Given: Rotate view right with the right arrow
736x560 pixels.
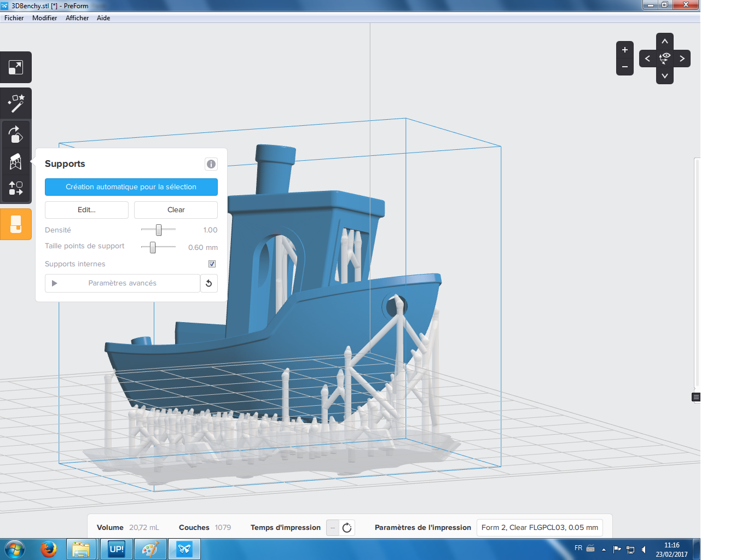Looking at the screenshot, I should [682, 59].
